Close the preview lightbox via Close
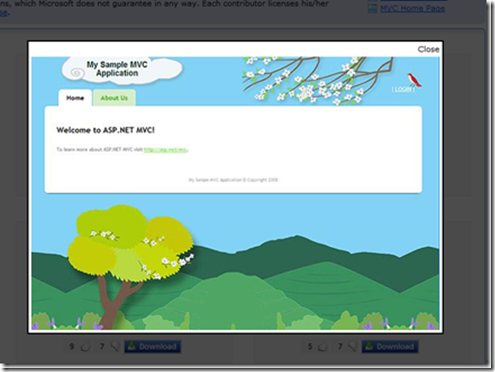The width and height of the screenshot is (495, 372). pos(428,49)
